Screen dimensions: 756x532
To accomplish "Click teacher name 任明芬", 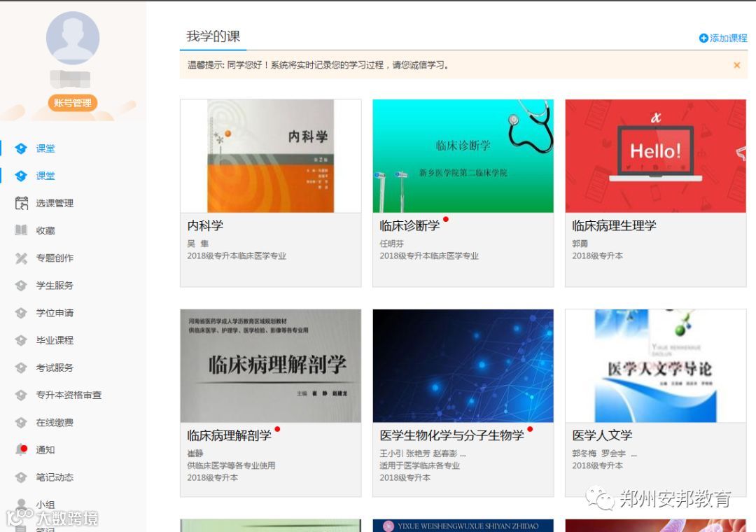I will click(x=391, y=244).
